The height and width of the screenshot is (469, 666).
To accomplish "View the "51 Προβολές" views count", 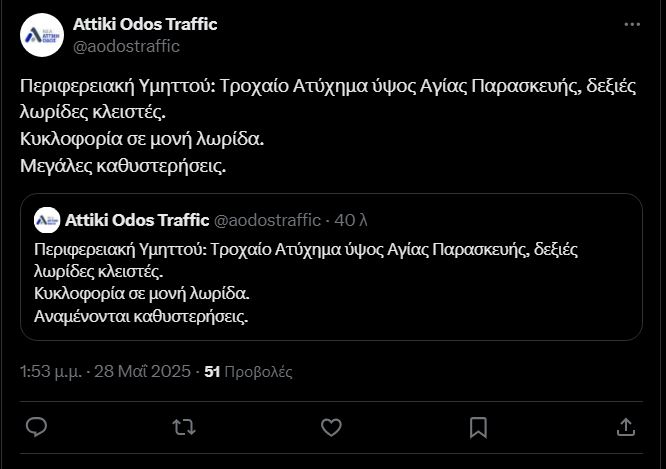I will [x=248, y=371].
